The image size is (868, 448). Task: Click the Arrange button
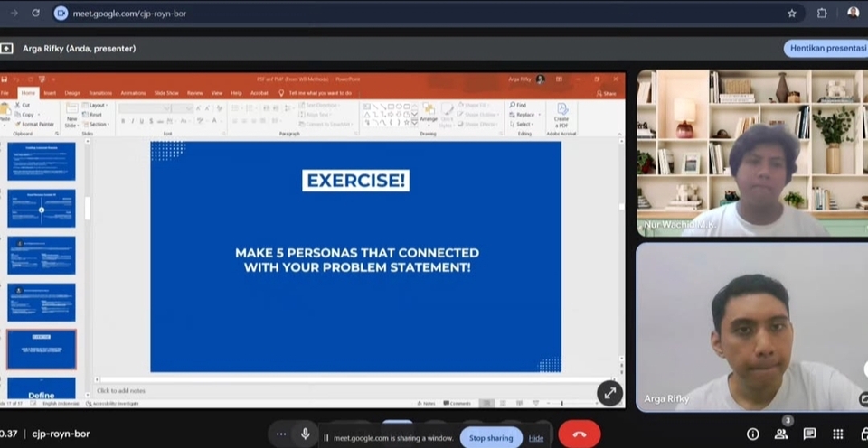[x=429, y=113]
